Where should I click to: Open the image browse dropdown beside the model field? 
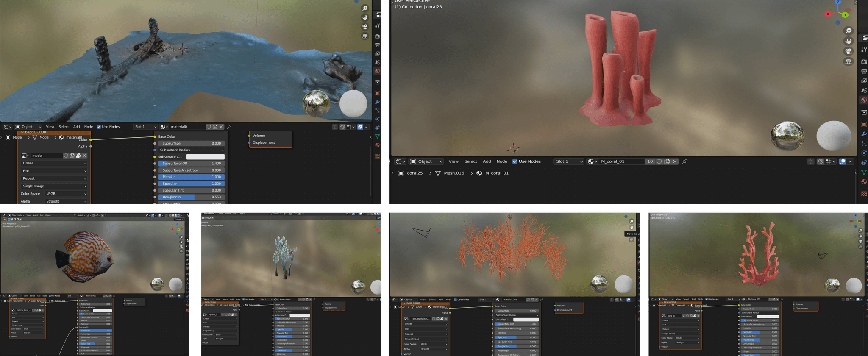point(25,156)
